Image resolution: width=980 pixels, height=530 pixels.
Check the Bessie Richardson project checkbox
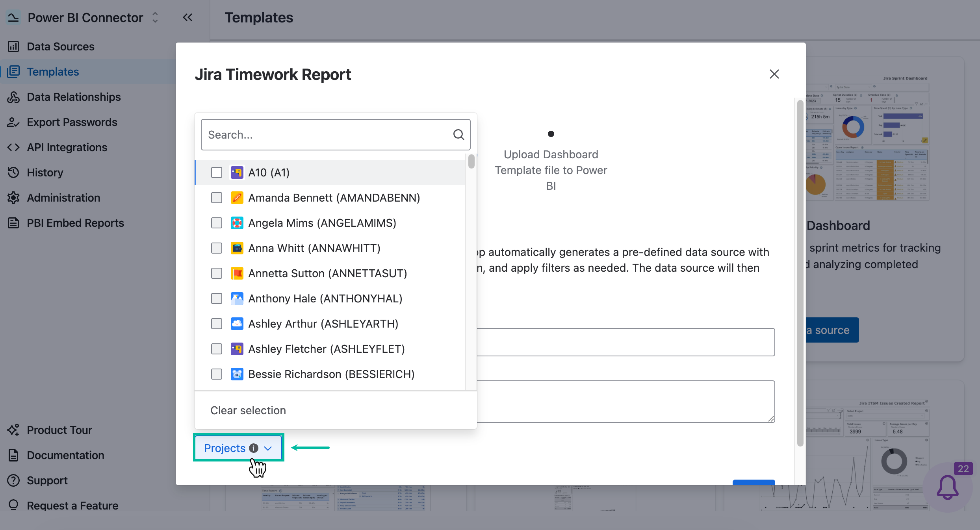(217, 374)
